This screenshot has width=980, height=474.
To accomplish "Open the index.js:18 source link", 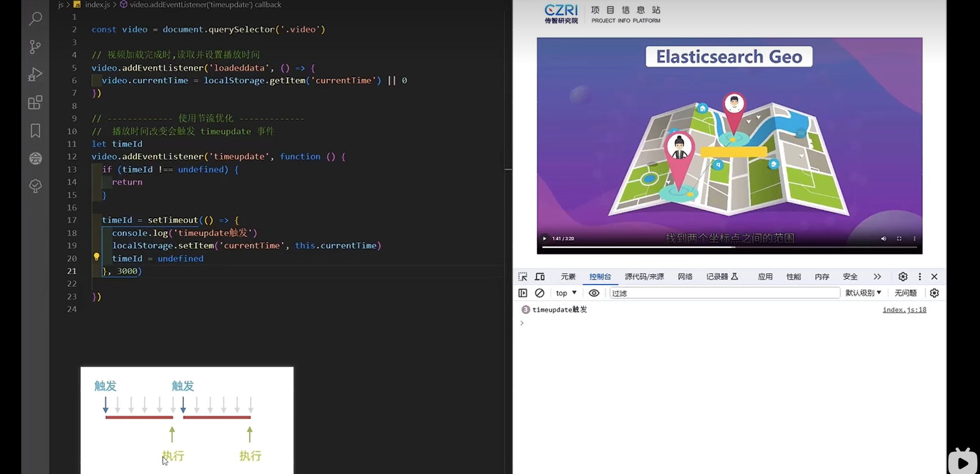I will 904,310.
